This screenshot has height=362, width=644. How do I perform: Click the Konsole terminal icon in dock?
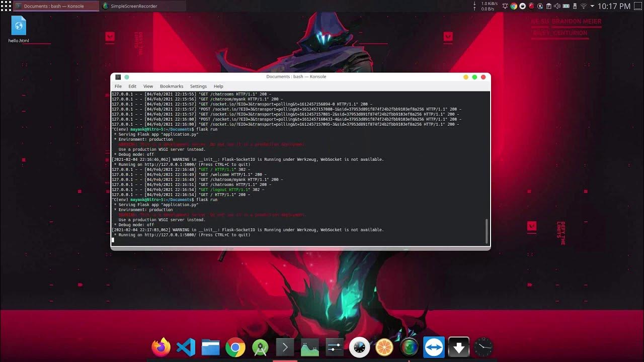pos(285,347)
